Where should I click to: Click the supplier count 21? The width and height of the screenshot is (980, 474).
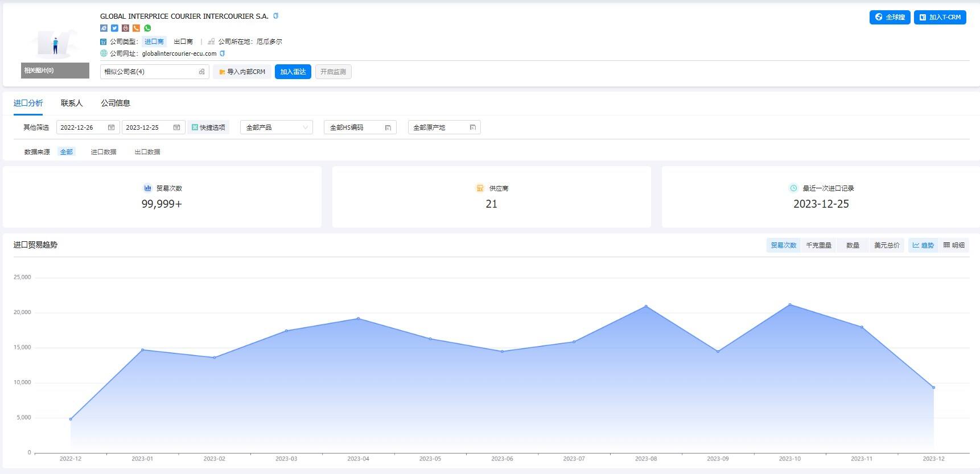click(x=492, y=204)
